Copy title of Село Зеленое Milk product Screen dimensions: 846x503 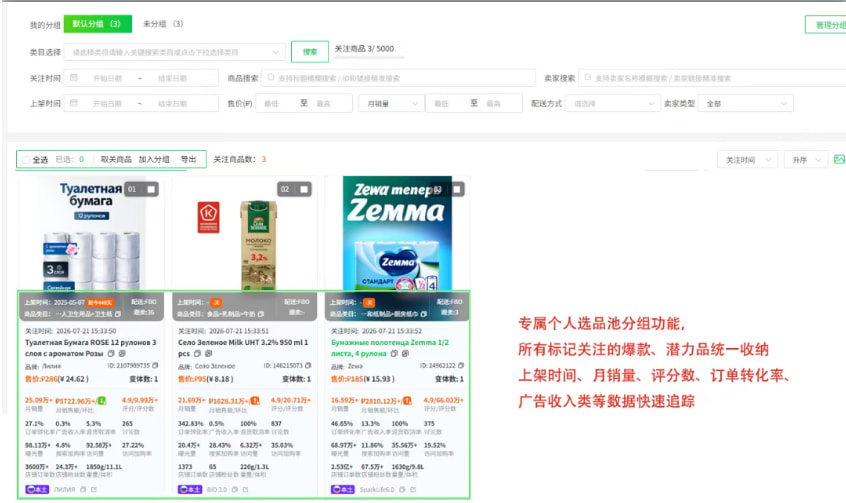(x=197, y=354)
